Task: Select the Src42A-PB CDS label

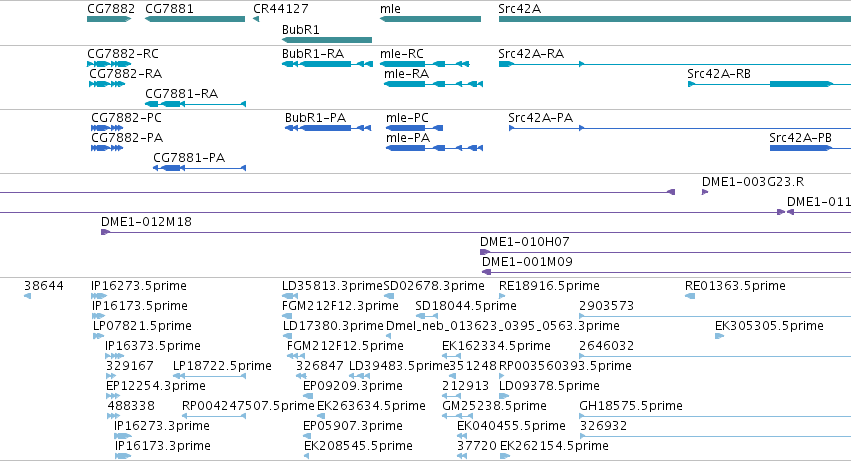Action: 800,138
